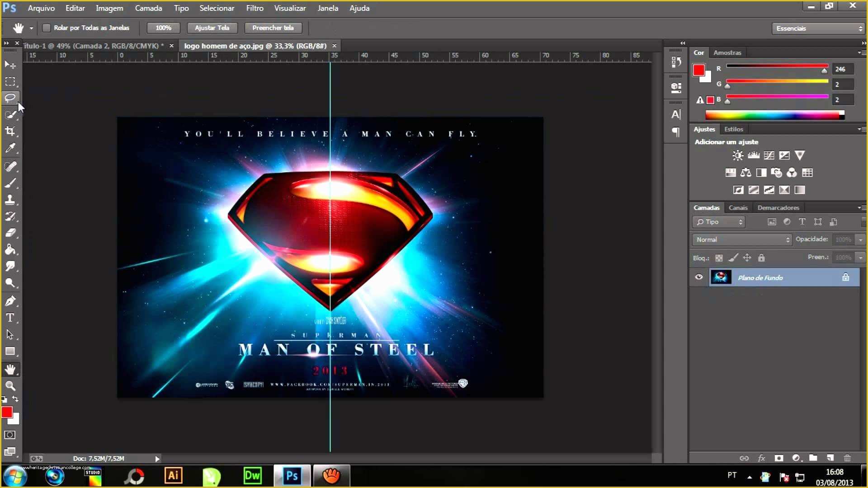Toggle lock transparent pixels

719,258
